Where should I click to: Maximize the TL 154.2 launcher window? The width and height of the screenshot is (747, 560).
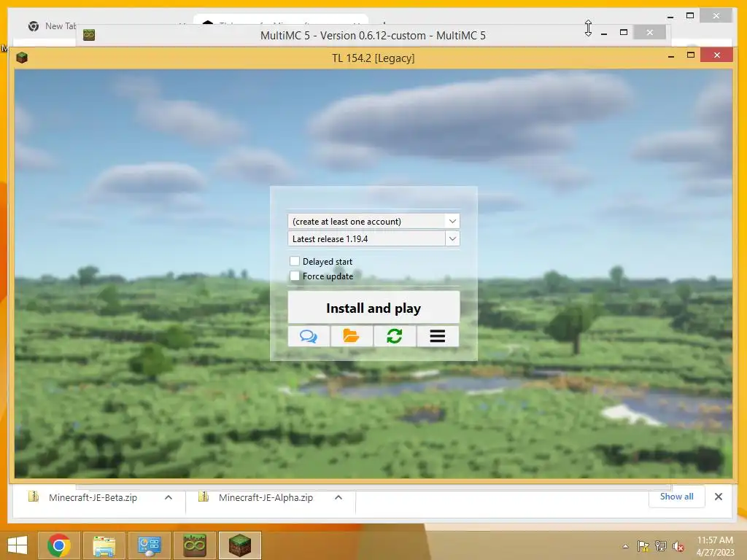(x=691, y=55)
